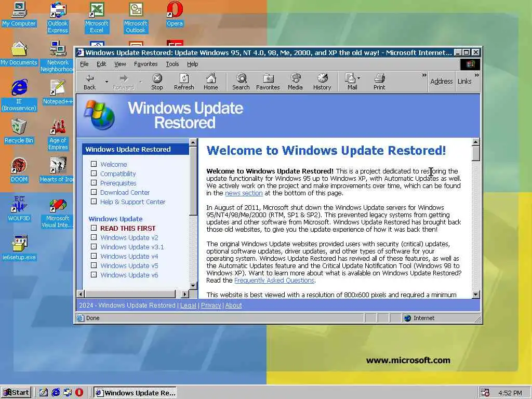Open Windows Update v5 link
Image resolution: width=532 pixels, height=399 pixels.
(x=129, y=265)
